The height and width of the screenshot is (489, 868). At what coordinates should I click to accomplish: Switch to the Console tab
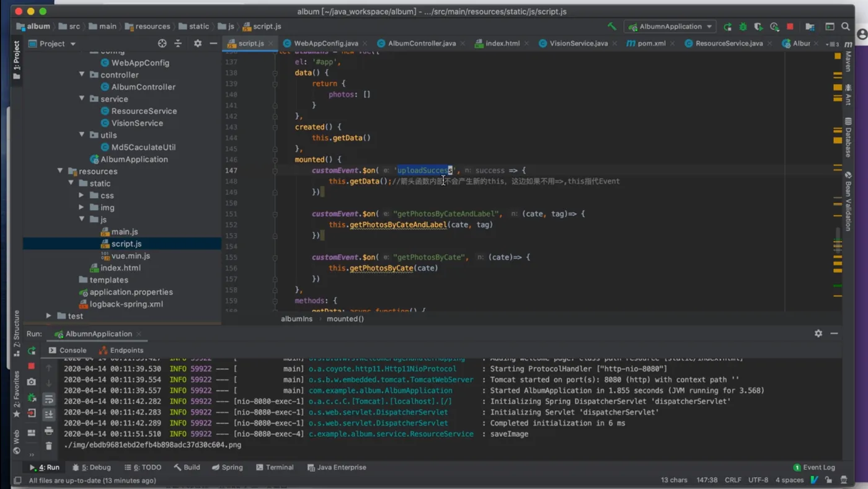pyautogui.click(x=67, y=350)
